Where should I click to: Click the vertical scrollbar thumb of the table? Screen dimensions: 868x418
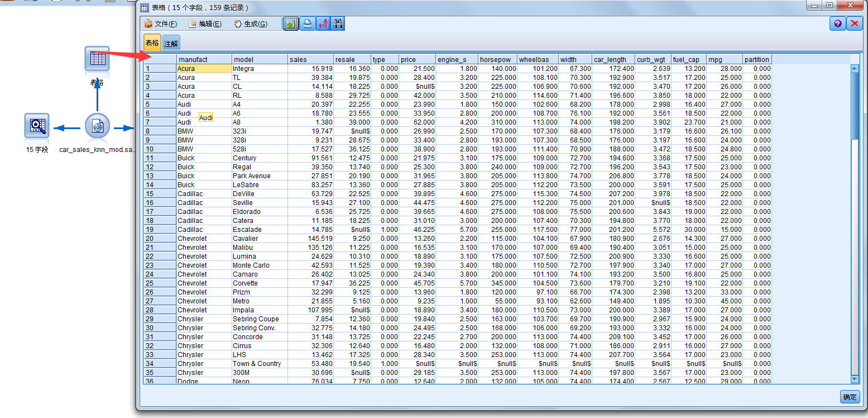click(x=855, y=106)
